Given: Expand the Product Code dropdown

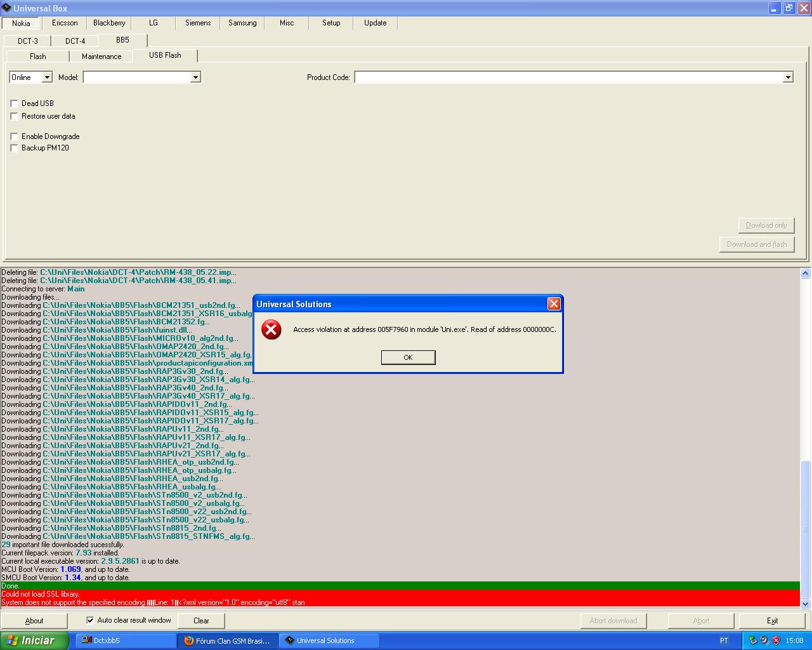Looking at the screenshot, I should coord(788,77).
